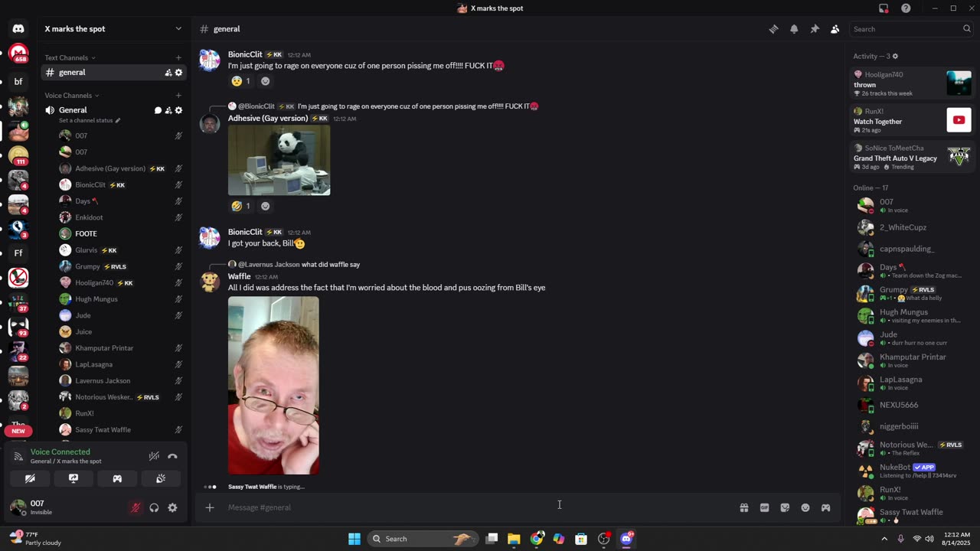Open the sticker picker
Viewport: 980px width, 551px height.
[785, 507]
